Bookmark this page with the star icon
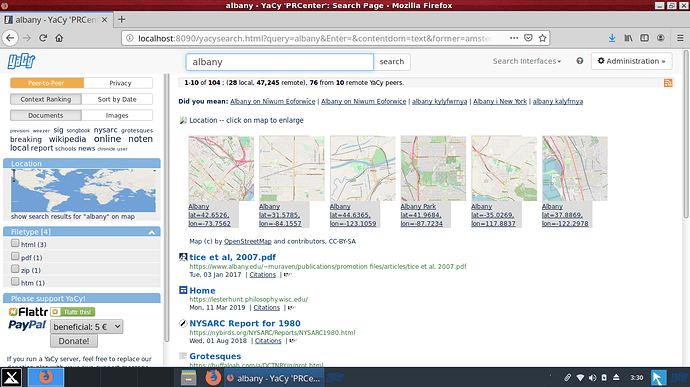The height and width of the screenshot is (387, 690). (543, 38)
